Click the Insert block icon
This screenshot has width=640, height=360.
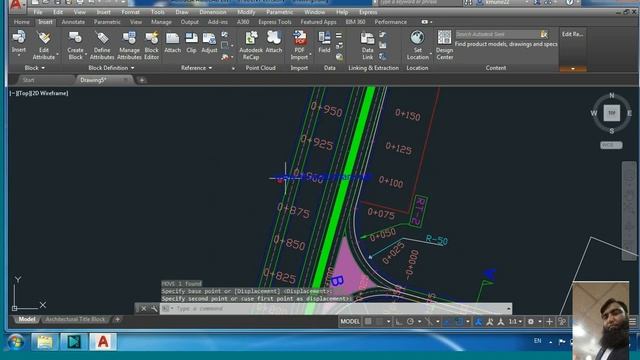point(19,38)
